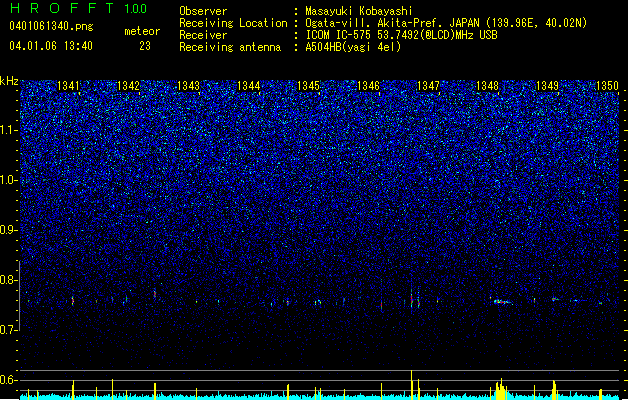Click the 0.8 kHz axis label
This screenshot has height=400, width=629.
9,280
